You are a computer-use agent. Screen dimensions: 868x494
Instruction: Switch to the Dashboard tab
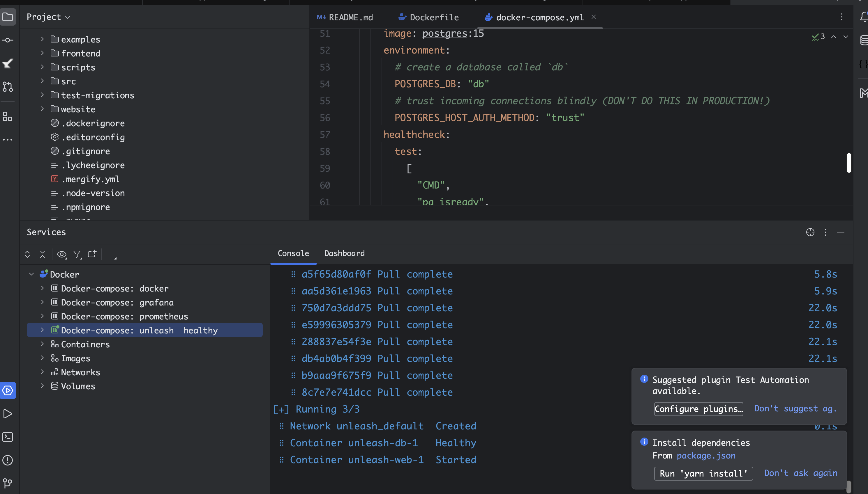coord(344,253)
